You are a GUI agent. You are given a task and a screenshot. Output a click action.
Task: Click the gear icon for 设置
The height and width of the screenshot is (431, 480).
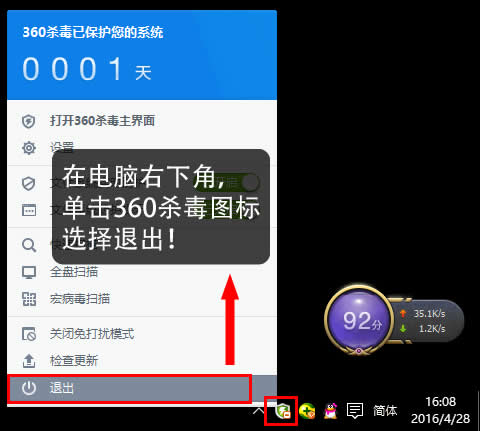click(x=29, y=148)
